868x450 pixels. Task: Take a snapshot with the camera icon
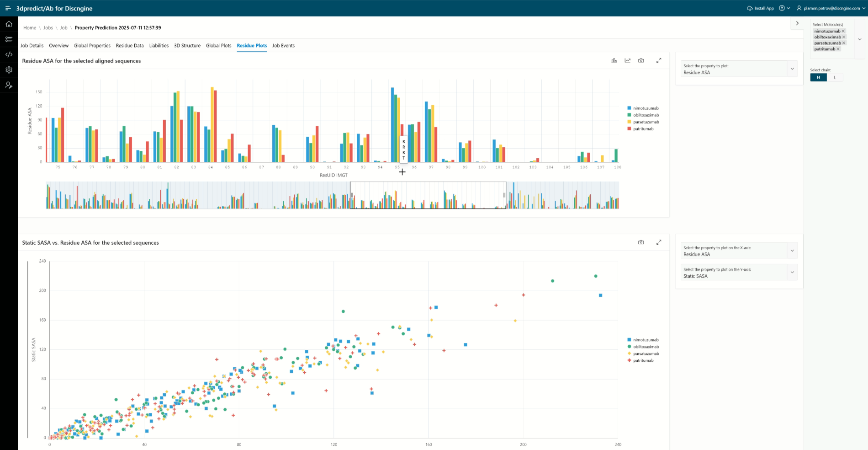[x=641, y=60]
